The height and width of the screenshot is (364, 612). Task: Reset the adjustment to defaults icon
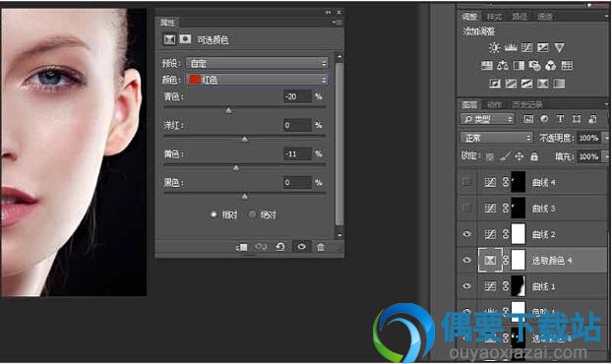pos(280,247)
